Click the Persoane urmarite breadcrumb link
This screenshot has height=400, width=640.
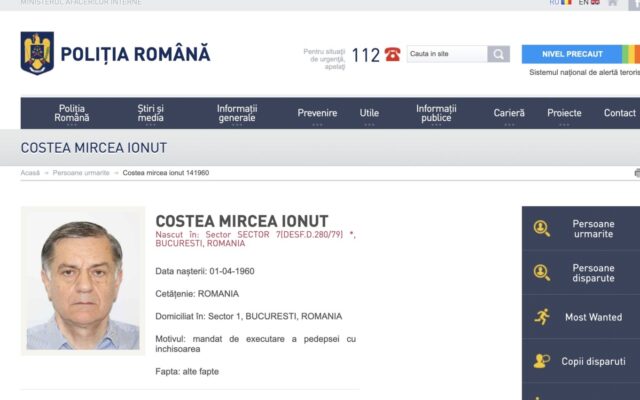tap(82, 173)
